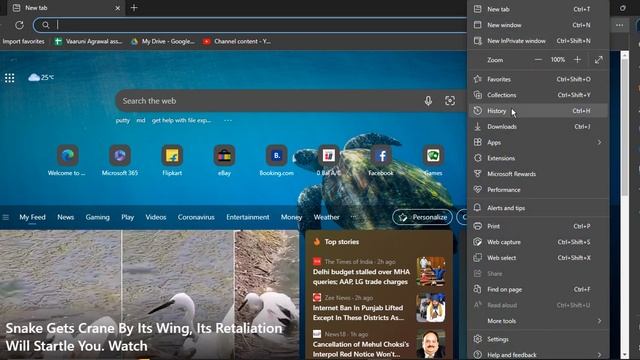Open the Welcome to Edge shortcut tile
The width and height of the screenshot is (640, 360).
[67, 160]
